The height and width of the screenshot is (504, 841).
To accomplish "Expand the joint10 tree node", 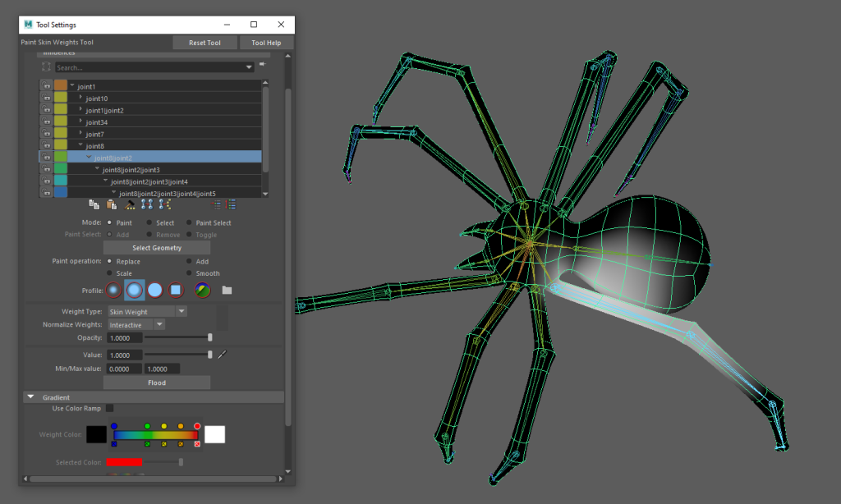I will pyautogui.click(x=80, y=97).
